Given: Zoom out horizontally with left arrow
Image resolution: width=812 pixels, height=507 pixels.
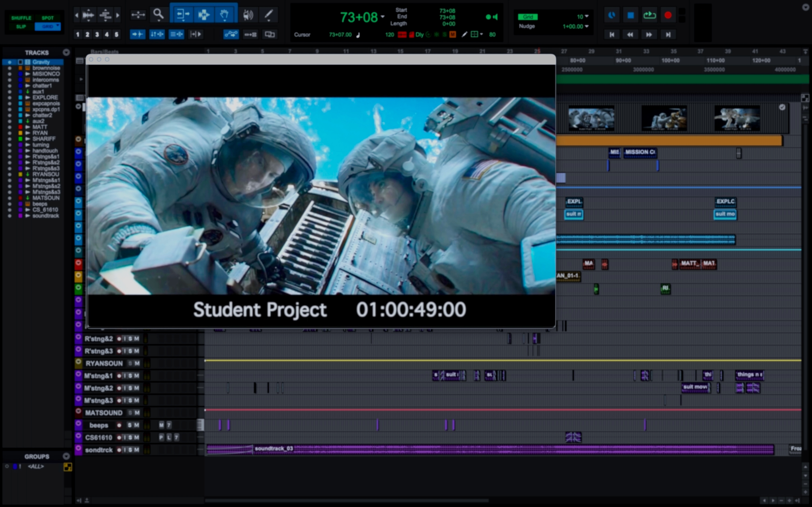Looking at the screenshot, I should click(x=77, y=15).
